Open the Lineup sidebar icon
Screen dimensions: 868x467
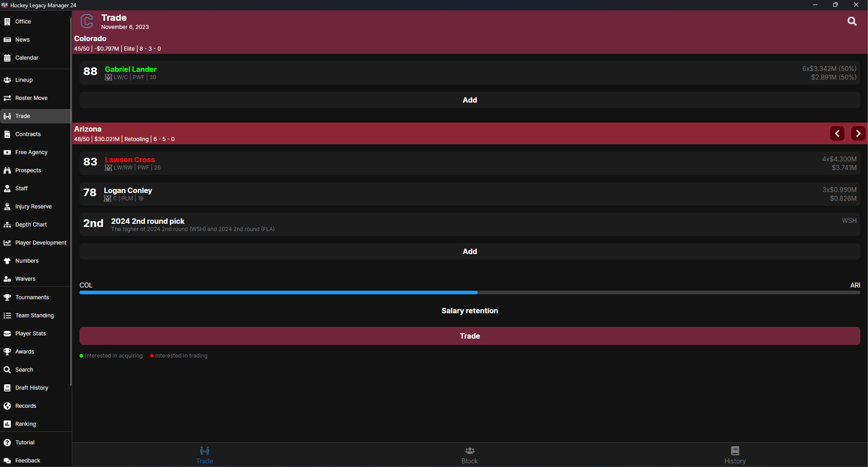7,80
